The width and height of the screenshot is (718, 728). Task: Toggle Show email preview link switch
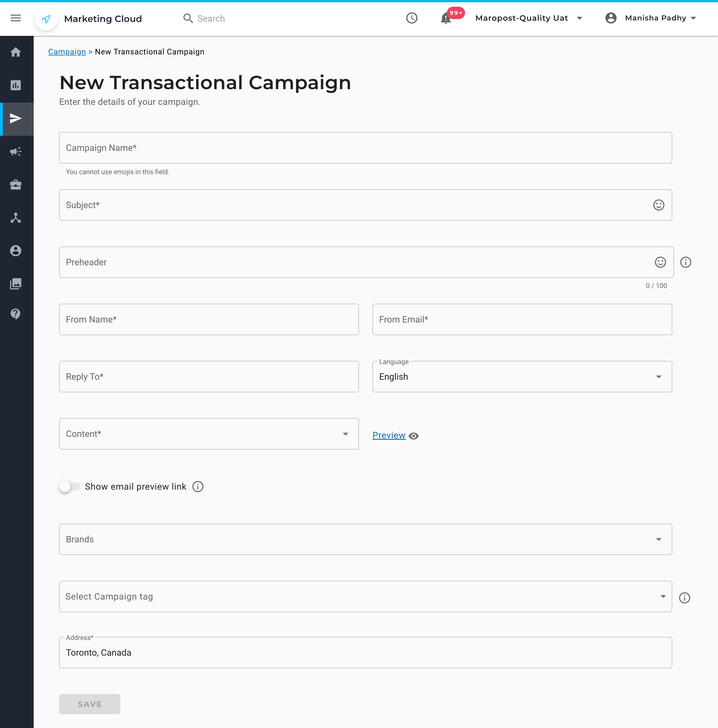pos(69,487)
